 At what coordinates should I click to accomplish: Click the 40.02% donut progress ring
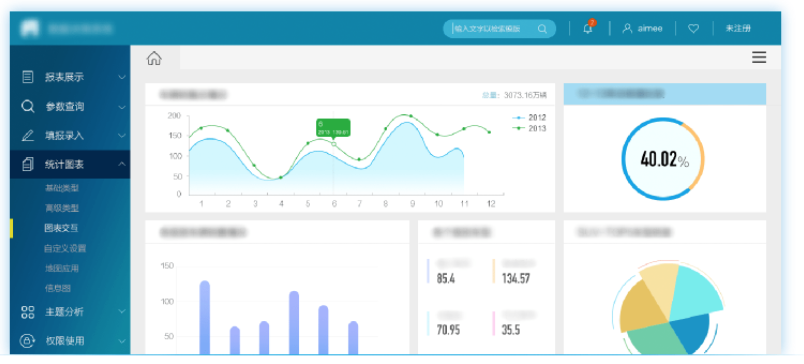pos(663,159)
